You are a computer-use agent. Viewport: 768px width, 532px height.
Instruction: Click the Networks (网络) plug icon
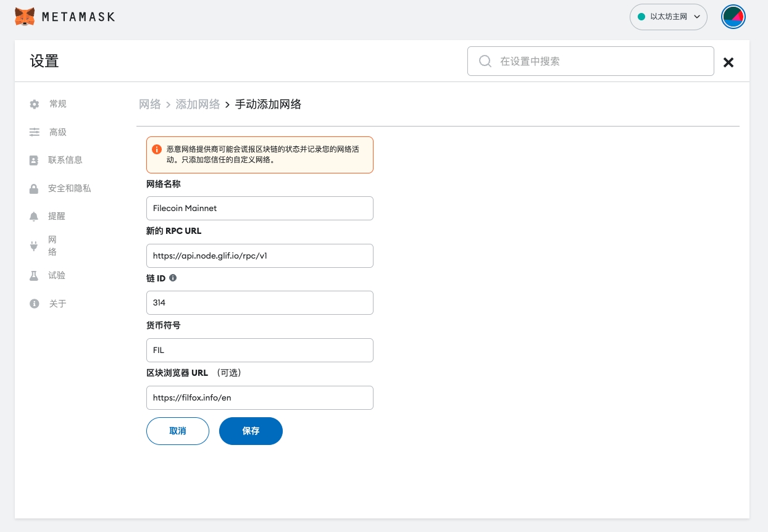34,246
